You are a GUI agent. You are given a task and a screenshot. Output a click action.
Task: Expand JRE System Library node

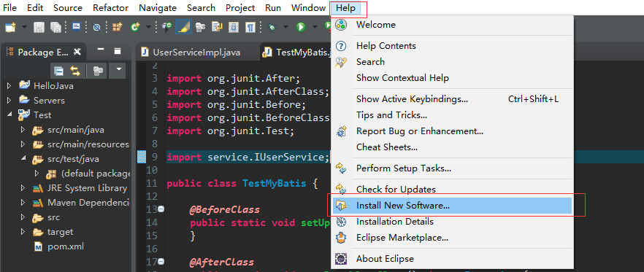pos(23,188)
